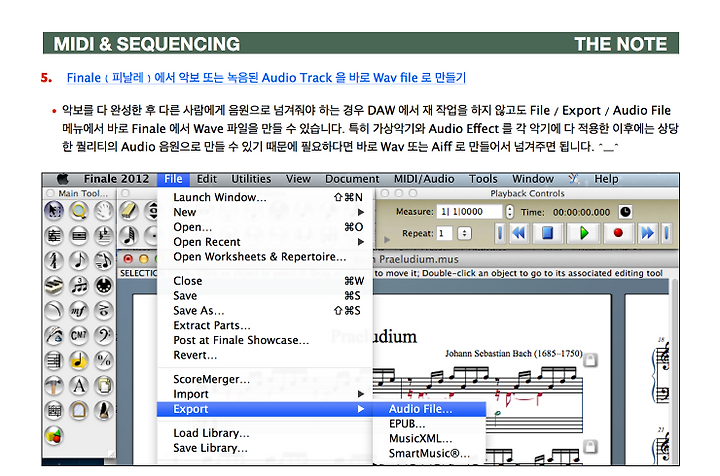
Task: Choose Audio File... from Export submenu
Action: (429, 409)
